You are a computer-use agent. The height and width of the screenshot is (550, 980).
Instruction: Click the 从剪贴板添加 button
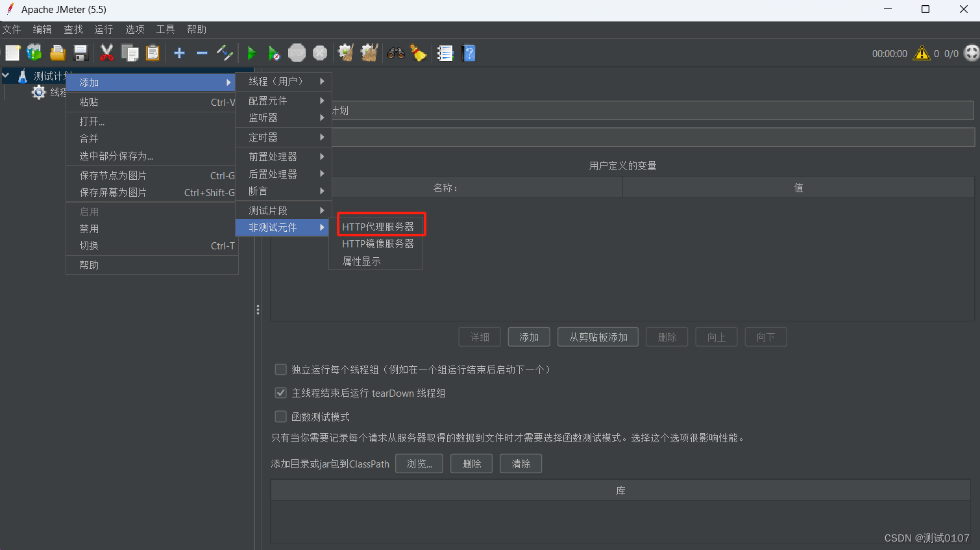coord(598,337)
